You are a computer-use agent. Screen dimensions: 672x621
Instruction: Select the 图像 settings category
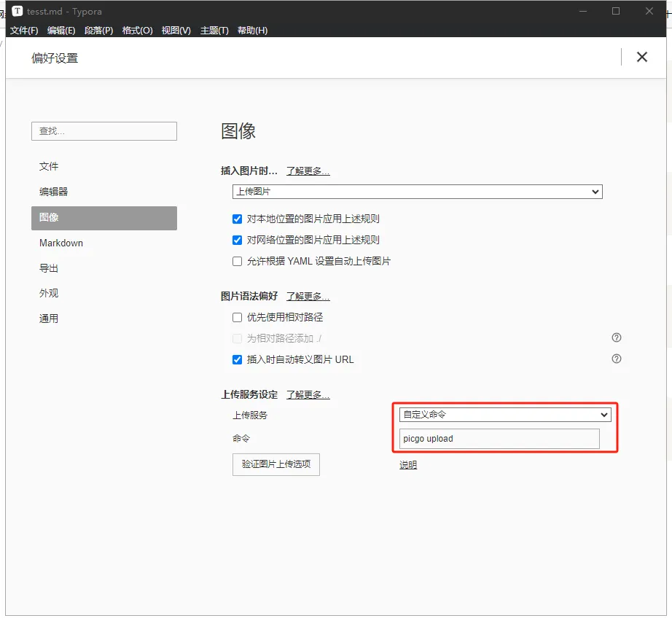(104, 218)
